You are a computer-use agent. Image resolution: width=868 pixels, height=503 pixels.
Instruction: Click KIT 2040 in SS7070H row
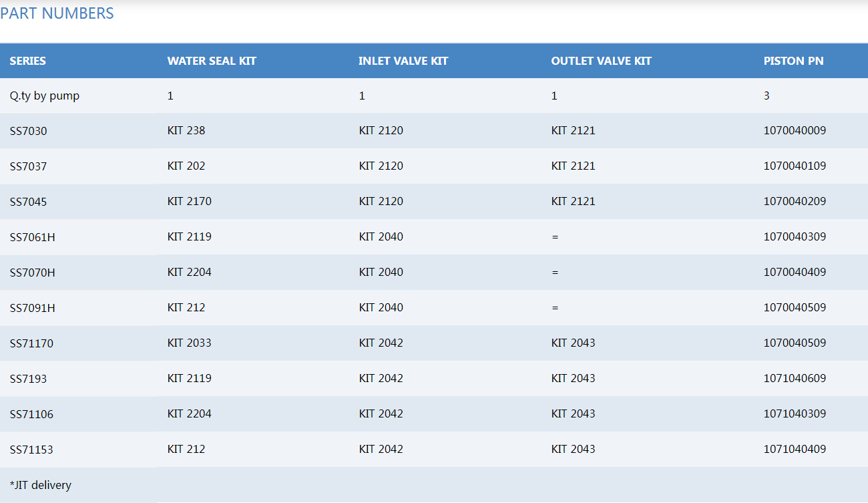click(x=381, y=272)
